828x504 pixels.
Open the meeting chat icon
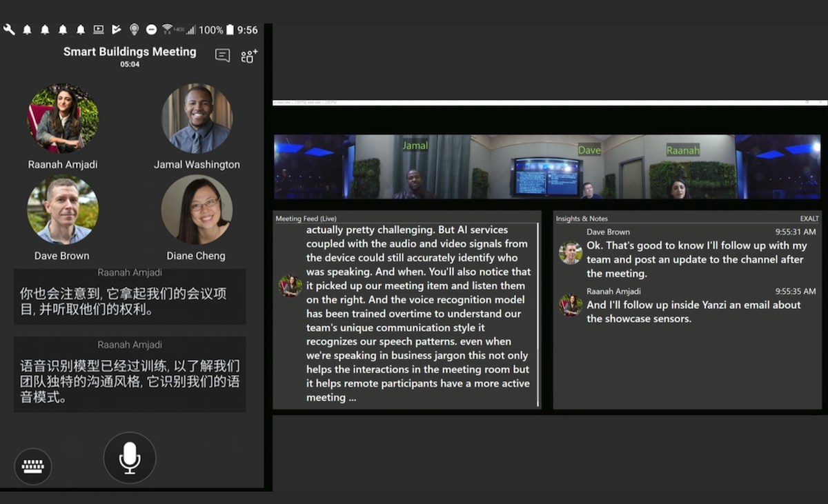coord(222,56)
